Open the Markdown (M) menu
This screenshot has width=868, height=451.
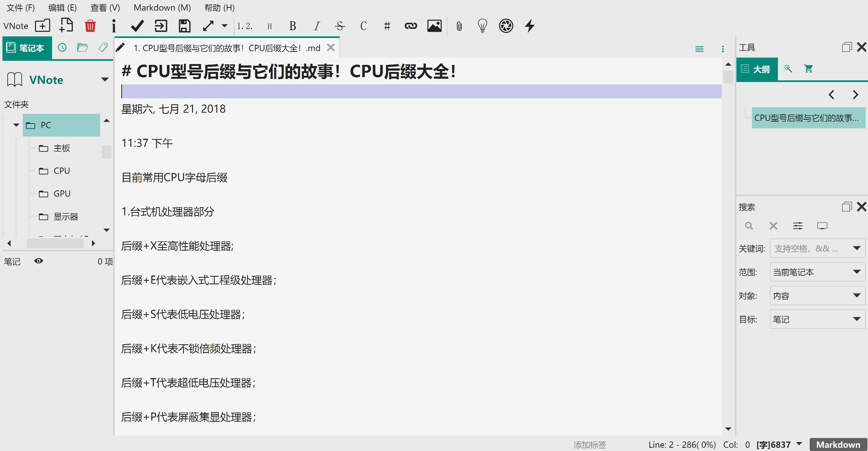162,7
